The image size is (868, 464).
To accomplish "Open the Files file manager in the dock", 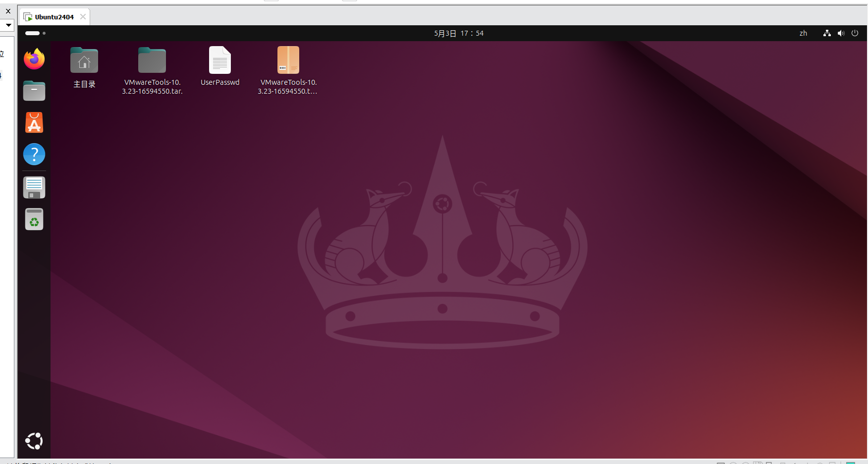I will click(x=34, y=91).
